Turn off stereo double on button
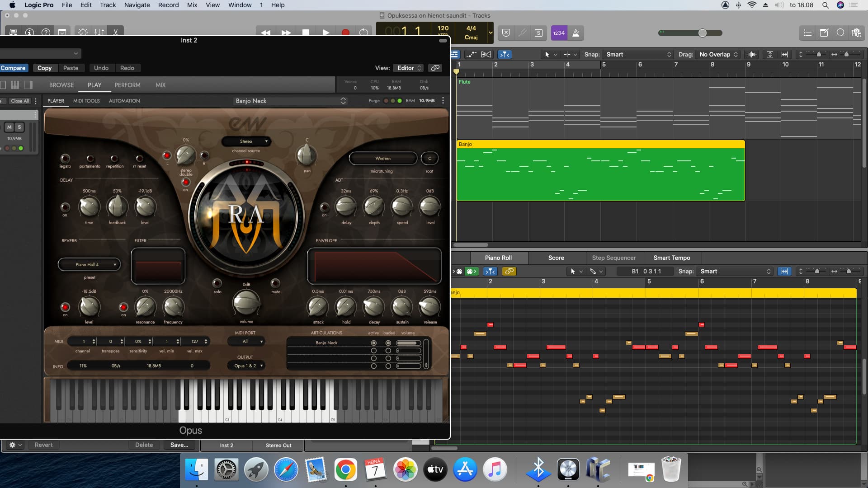The width and height of the screenshot is (868, 488). pos(185,182)
